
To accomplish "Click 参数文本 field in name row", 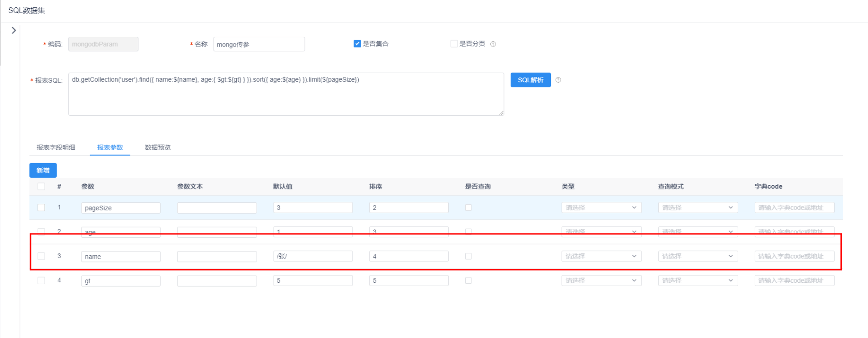I will point(217,256).
